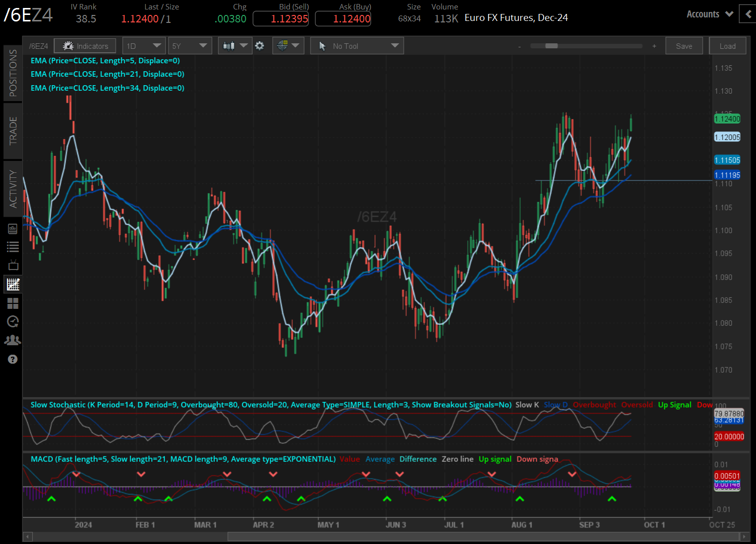This screenshot has height=544, width=756.
Task: Click the chart zoom slider handle
Action: pyautogui.click(x=551, y=46)
